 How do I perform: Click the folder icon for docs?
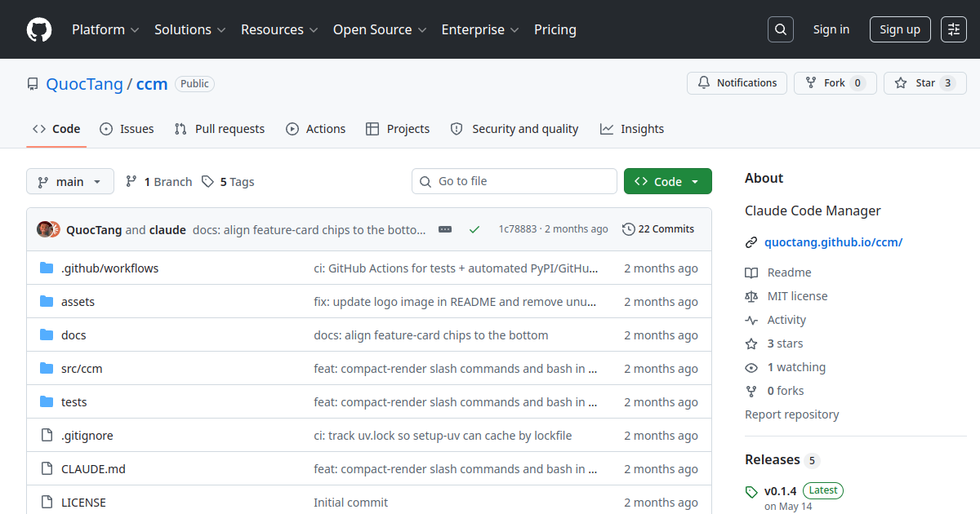click(47, 335)
